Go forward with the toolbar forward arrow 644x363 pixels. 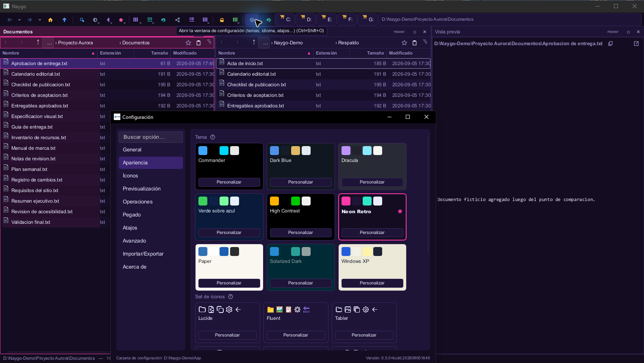click(x=30, y=20)
